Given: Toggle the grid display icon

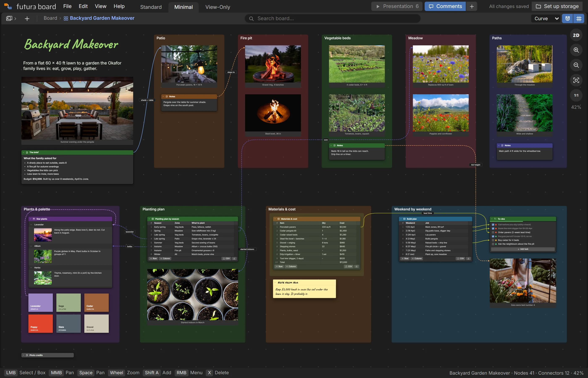Looking at the screenshot, I should [579, 19].
